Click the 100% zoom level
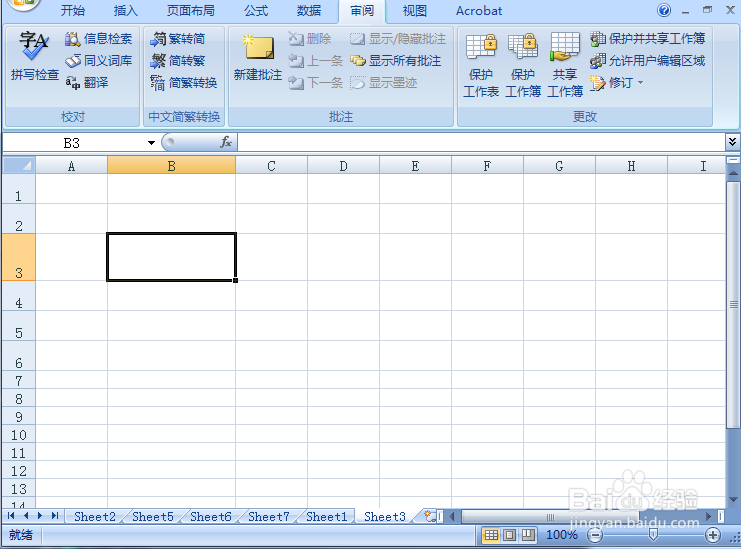The image size is (741, 549). (561, 535)
